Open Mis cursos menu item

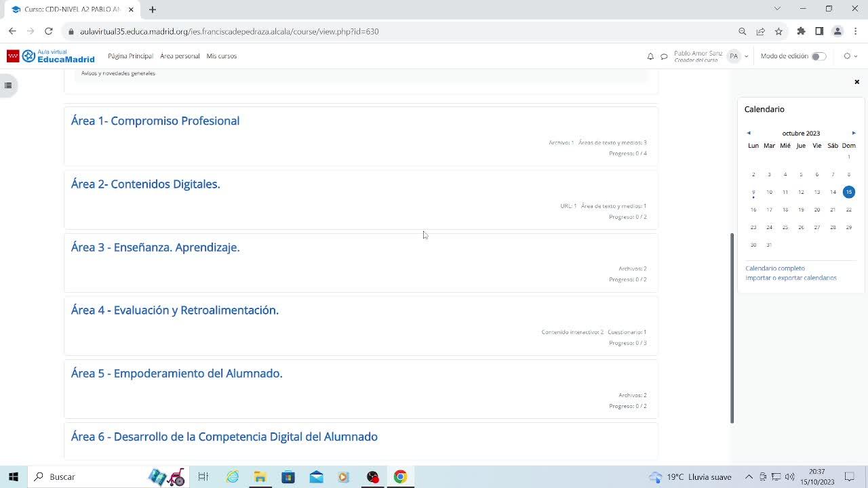pos(222,56)
